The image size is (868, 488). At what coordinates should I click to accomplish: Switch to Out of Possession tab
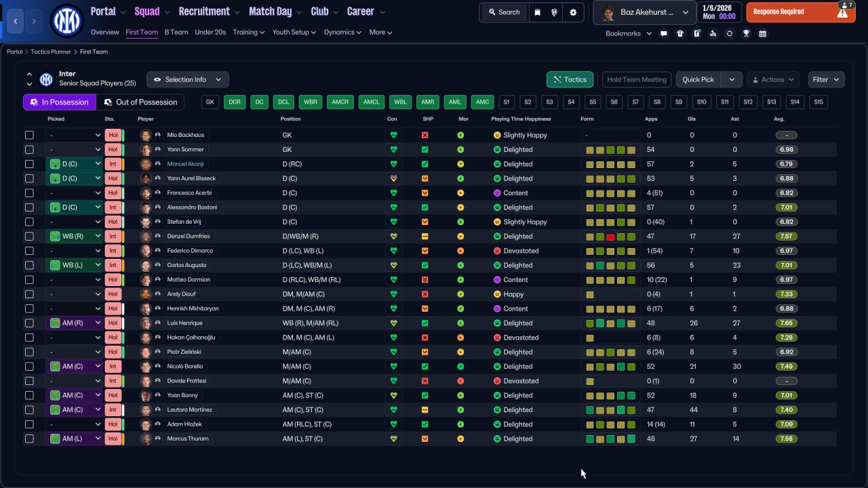[x=140, y=102]
